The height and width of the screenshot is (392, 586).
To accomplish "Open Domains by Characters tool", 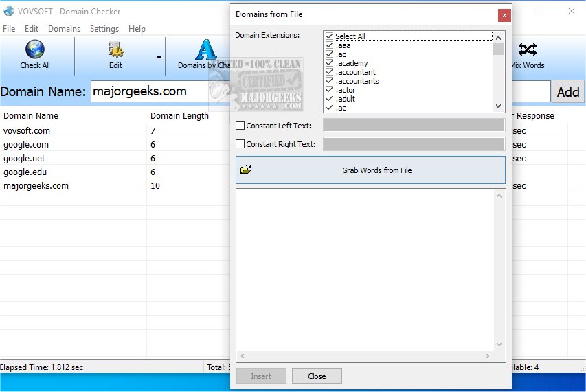I will 204,55.
